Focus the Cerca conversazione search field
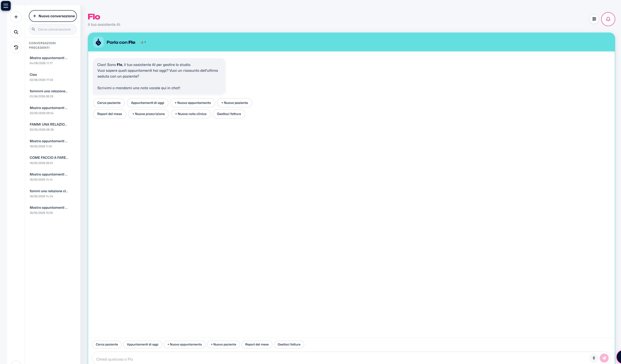This screenshot has width=621, height=364. (53, 29)
